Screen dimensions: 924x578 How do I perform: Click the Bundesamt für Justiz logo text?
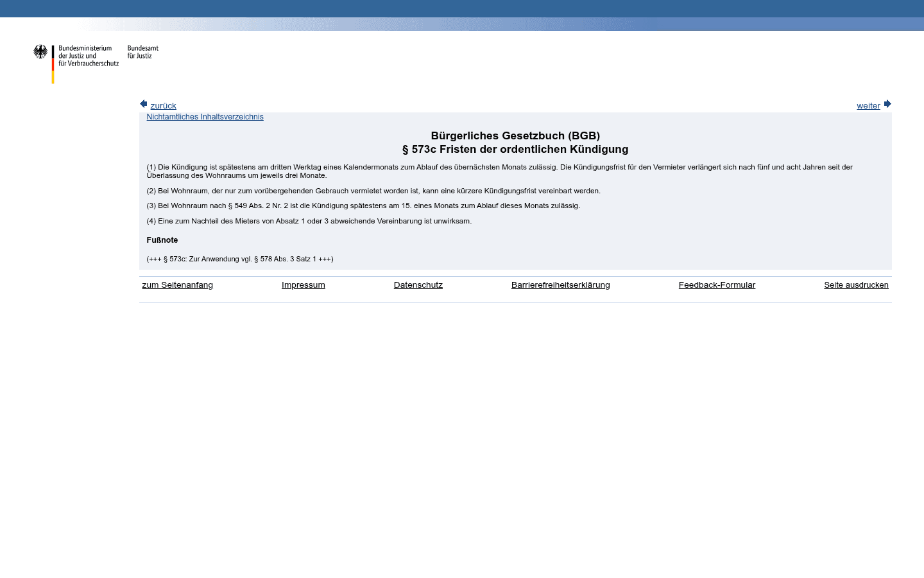(x=143, y=52)
